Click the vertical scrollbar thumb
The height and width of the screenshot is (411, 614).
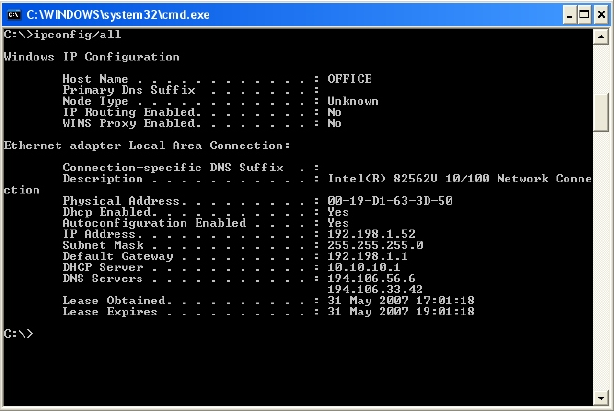(601, 112)
